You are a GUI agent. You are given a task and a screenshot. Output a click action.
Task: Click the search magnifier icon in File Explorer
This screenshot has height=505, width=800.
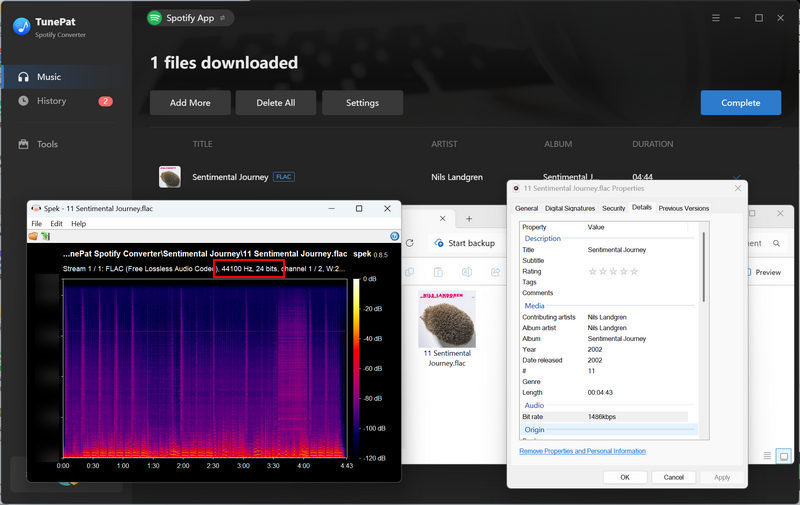pyautogui.click(x=776, y=243)
